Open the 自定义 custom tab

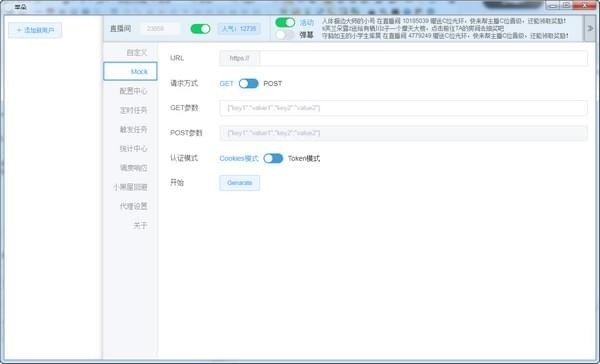(x=130, y=52)
